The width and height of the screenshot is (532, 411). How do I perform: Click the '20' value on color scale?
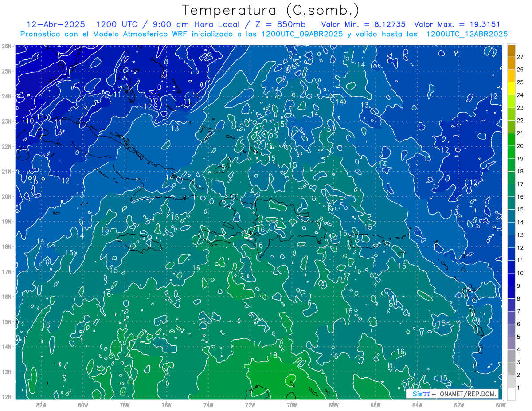click(x=520, y=146)
